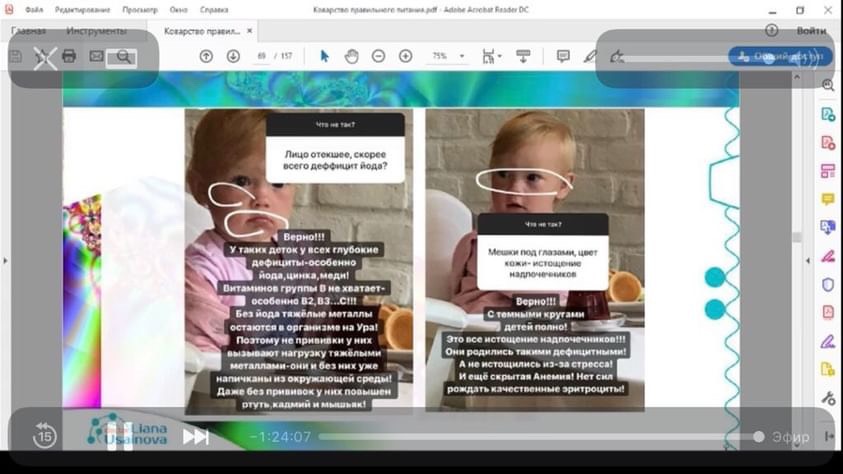The height and width of the screenshot is (474, 843).
Task: Go to the previous page with the up arrow
Action: (206, 56)
